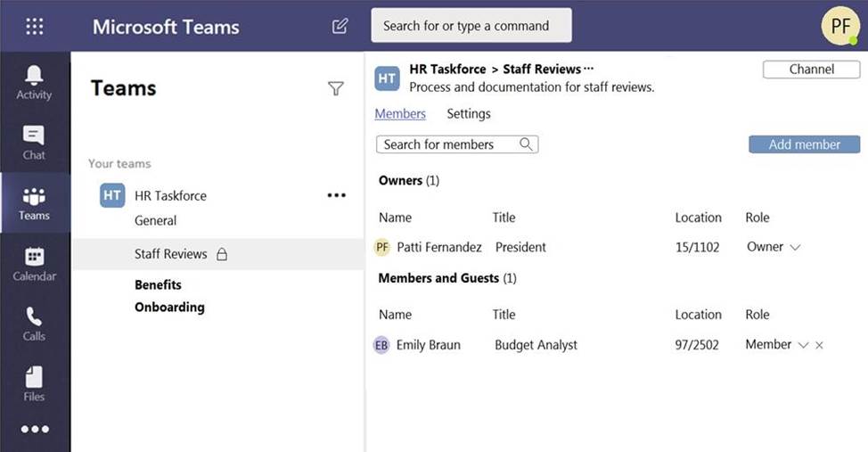Open Staff Reviews channel ellipsis menu

[588, 69]
